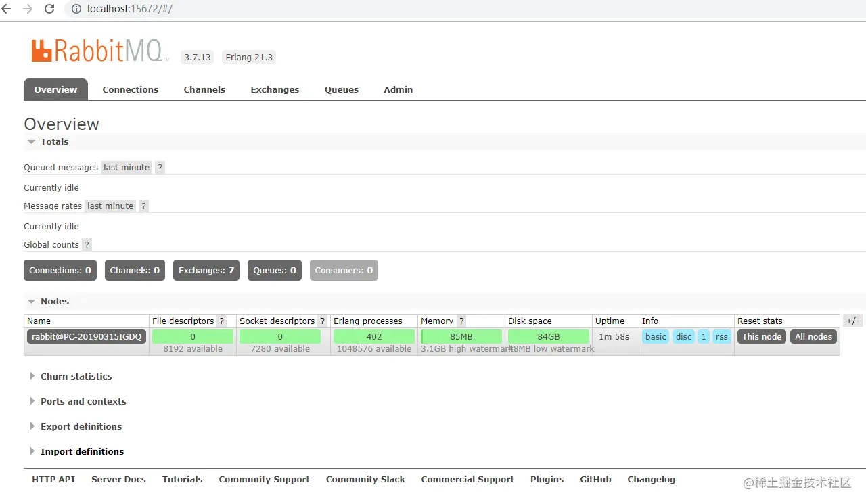The height and width of the screenshot is (504, 866).
Task: Open the Changelog footer link
Action: click(652, 480)
